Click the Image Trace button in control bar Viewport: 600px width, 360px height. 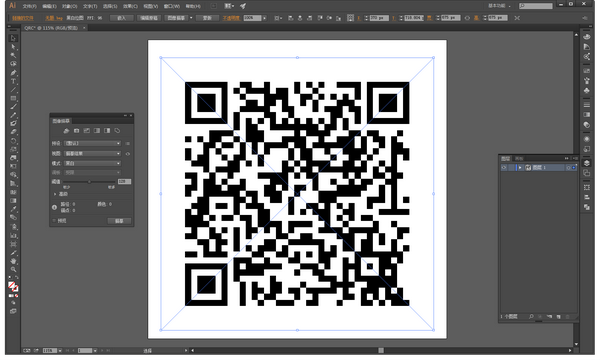pos(177,18)
